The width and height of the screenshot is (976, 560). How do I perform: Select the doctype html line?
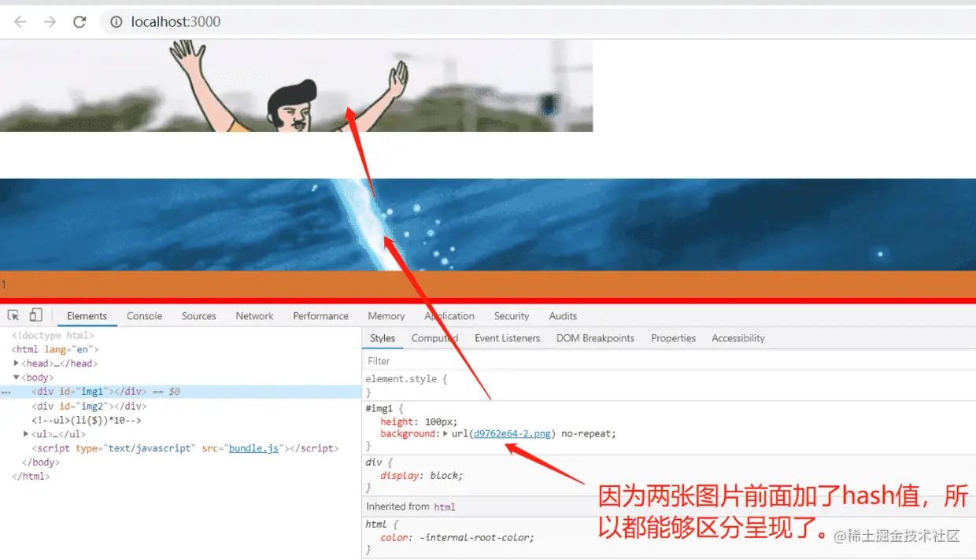point(53,335)
